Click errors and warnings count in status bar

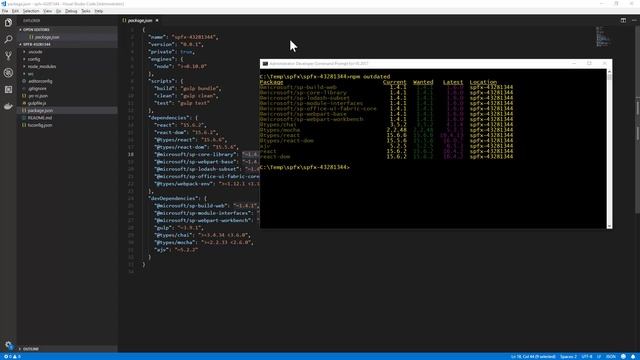(12, 357)
